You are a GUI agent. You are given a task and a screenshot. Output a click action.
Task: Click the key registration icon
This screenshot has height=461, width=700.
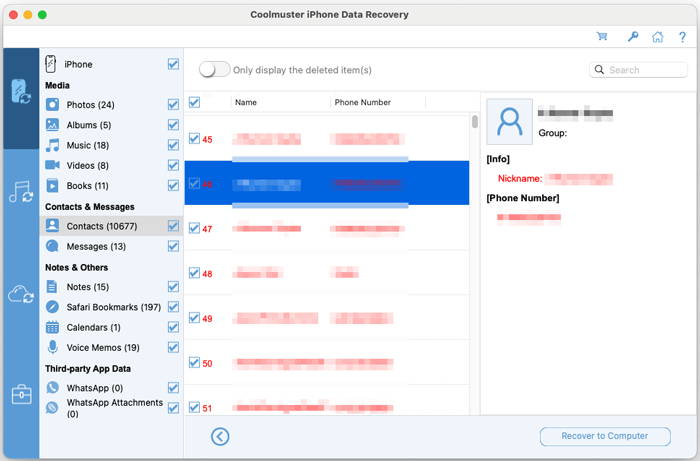click(633, 37)
